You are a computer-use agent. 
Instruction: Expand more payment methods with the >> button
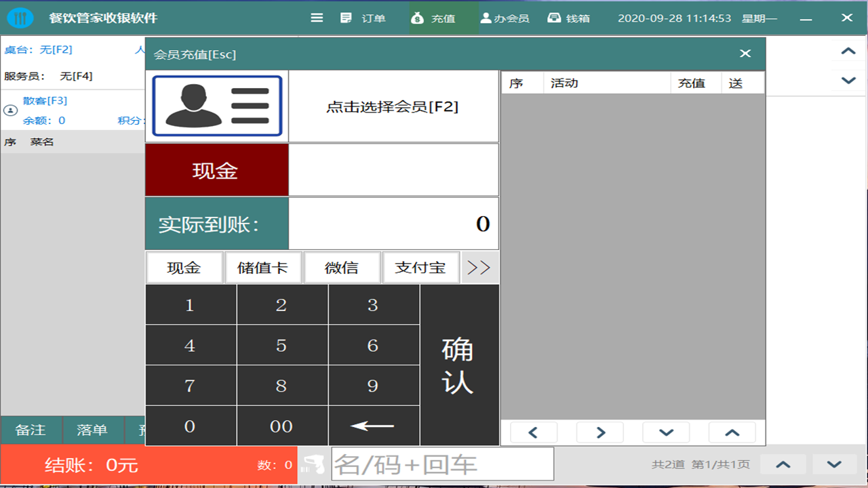[479, 267]
